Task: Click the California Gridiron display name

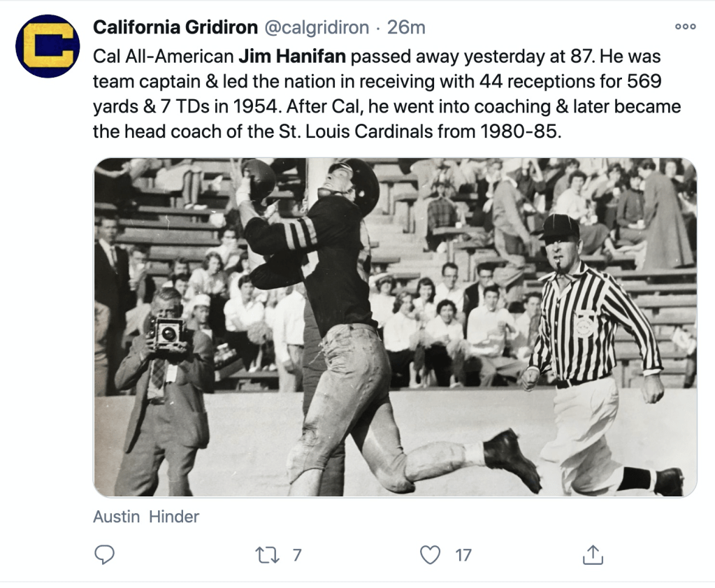Action: (175, 27)
